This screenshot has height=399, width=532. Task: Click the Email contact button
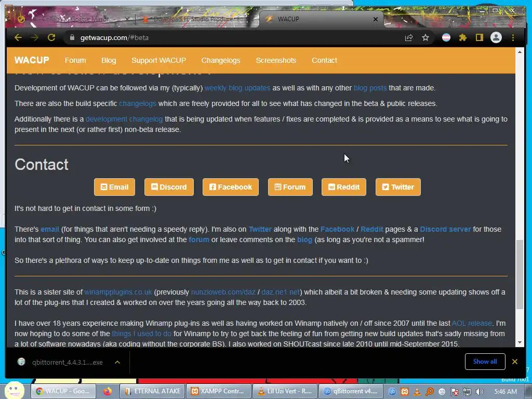(x=114, y=187)
